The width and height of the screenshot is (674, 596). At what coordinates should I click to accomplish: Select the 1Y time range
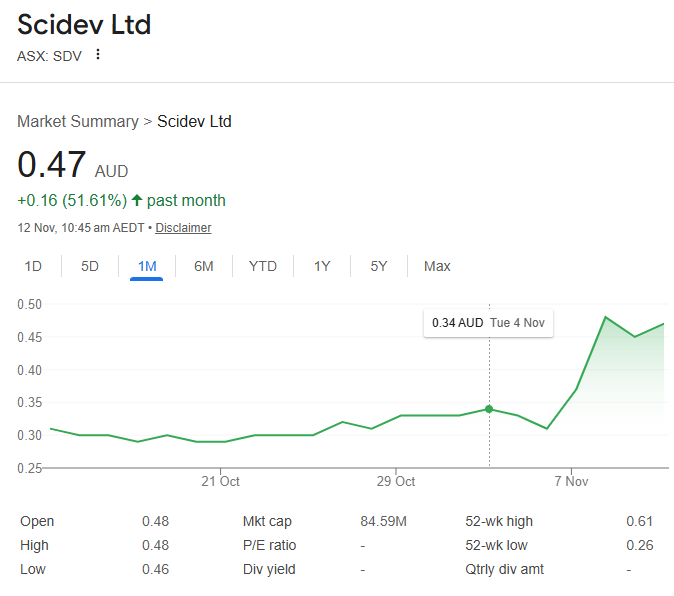pos(322,266)
